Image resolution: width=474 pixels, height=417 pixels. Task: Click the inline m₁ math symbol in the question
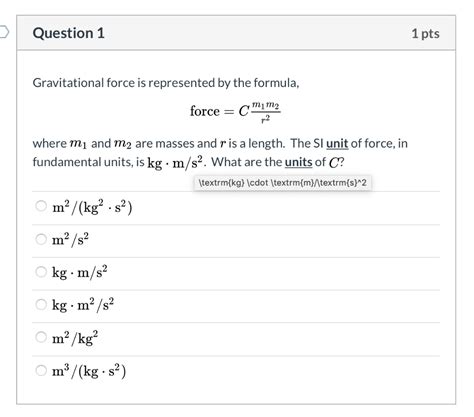click(79, 144)
